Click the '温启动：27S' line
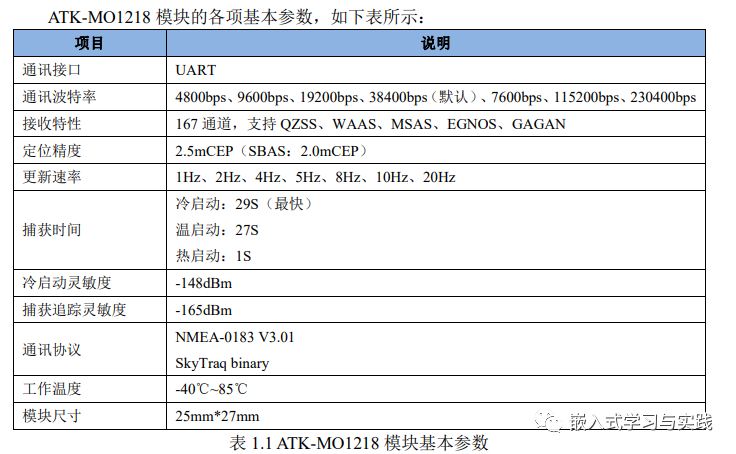This screenshot has width=736, height=454. [x=217, y=230]
